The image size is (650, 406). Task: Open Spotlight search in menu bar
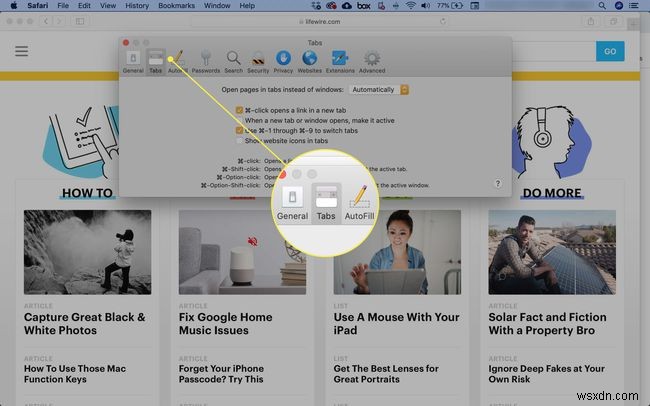602,5
